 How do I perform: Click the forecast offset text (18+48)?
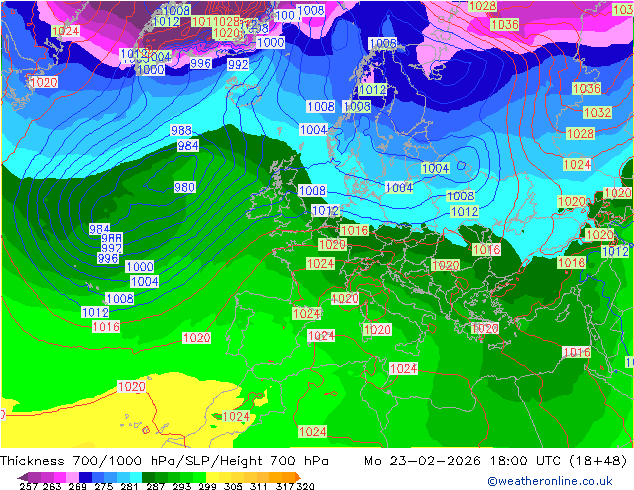point(598,461)
